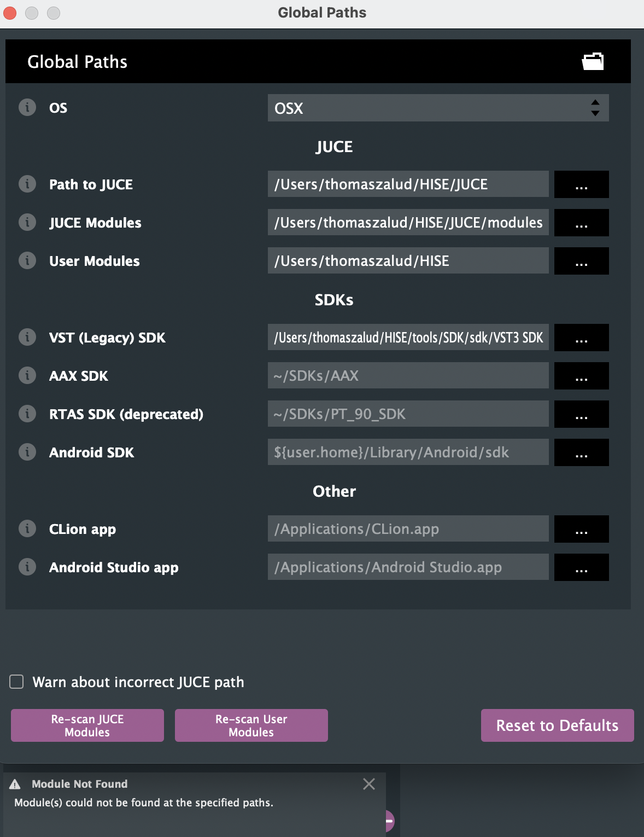The height and width of the screenshot is (837, 644).
Task: Click the info icon beside AAX SDK
Action: [27, 375]
